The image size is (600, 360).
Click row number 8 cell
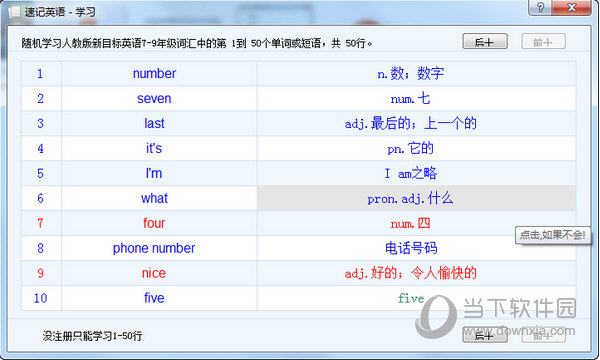coord(41,248)
